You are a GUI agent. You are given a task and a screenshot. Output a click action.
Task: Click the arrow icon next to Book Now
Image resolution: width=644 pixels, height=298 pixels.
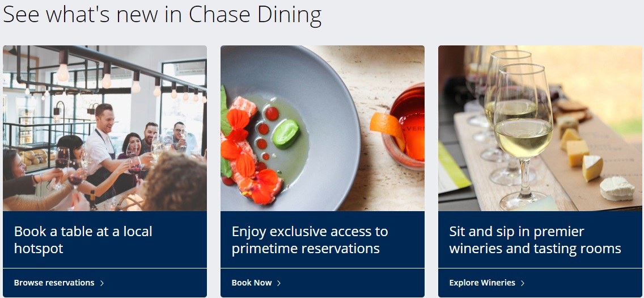tap(279, 283)
